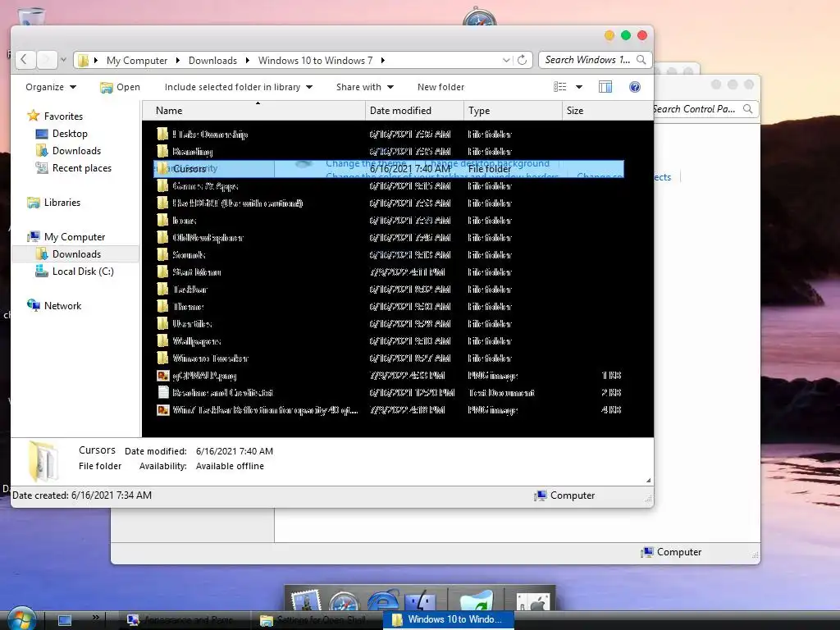Screen dimensions: 840x630
Task: Open the Organize menu
Action: click(51, 87)
